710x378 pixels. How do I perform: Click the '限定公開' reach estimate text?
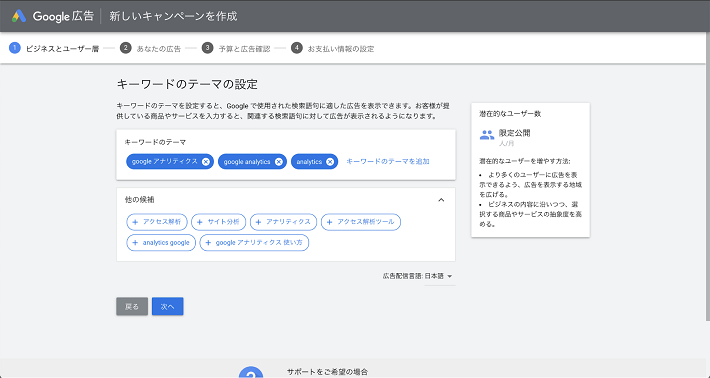[x=514, y=133]
